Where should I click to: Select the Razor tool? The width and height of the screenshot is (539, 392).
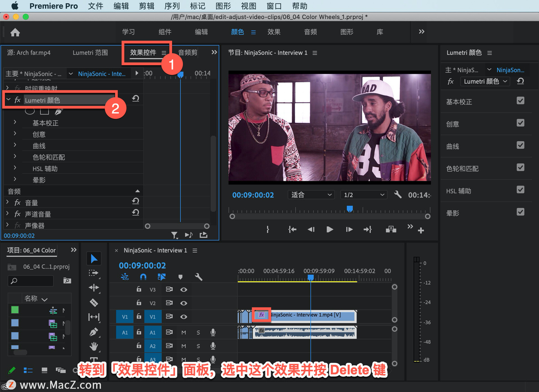coord(94,302)
